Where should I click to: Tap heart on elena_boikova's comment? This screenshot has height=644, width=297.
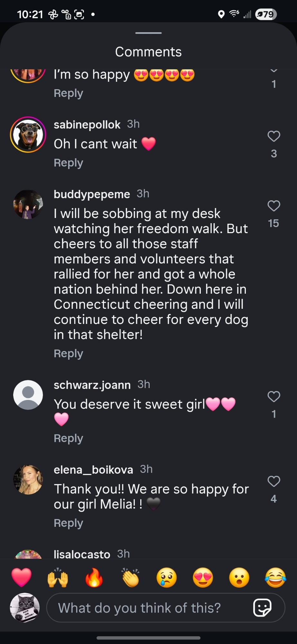pyautogui.click(x=274, y=481)
